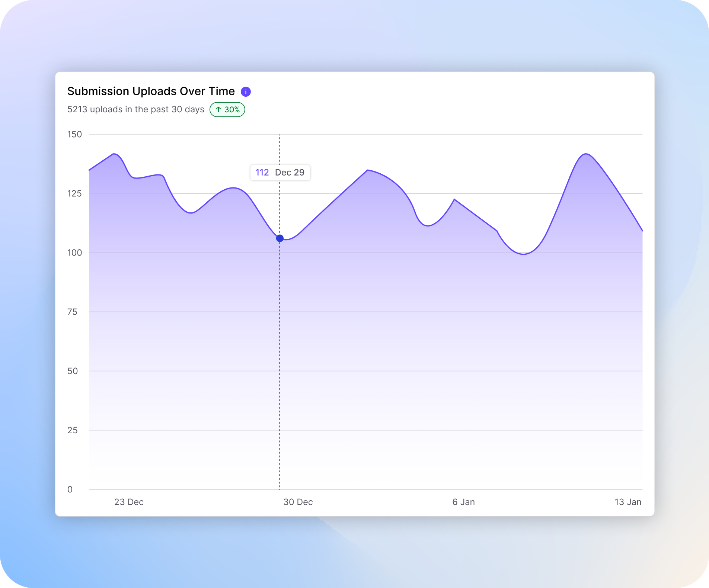This screenshot has height=588, width=709.
Task: Click the 23 Dec axis label
Action: point(129,502)
